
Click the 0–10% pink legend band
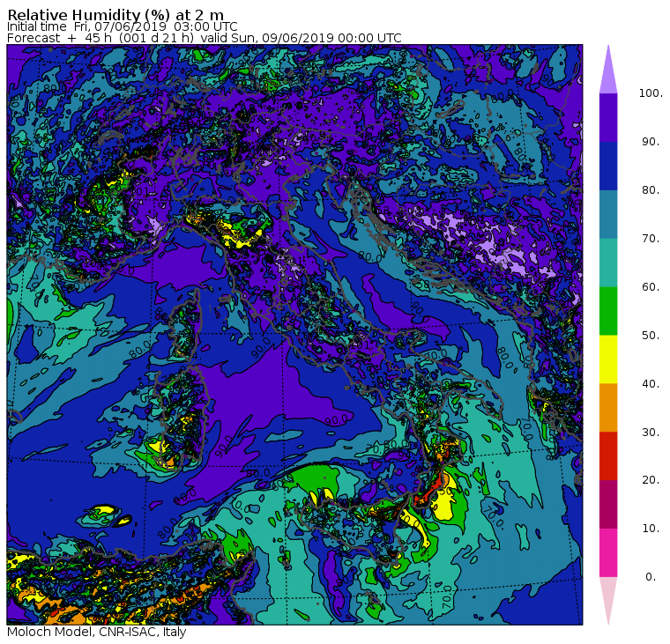(x=608, y=552)
